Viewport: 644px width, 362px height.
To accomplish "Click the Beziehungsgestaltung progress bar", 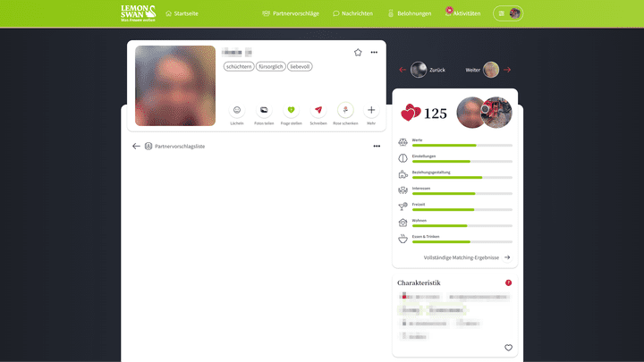I will (462, 177).
